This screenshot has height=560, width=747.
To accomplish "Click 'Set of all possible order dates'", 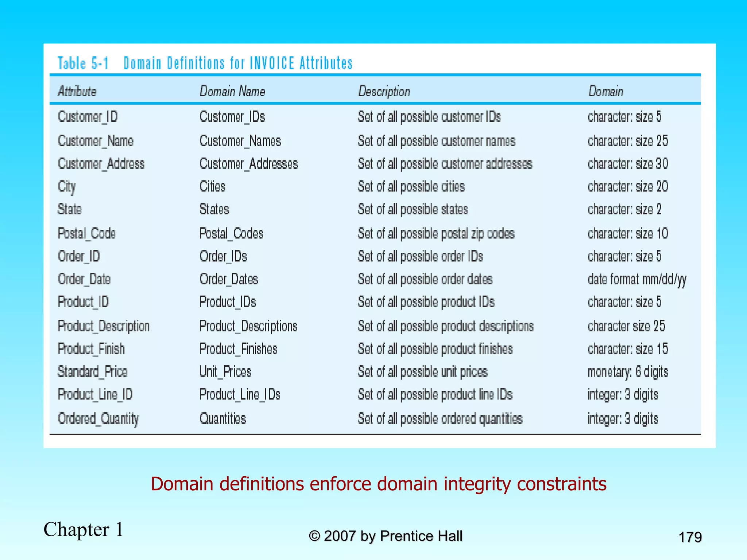I will [425, 279].
